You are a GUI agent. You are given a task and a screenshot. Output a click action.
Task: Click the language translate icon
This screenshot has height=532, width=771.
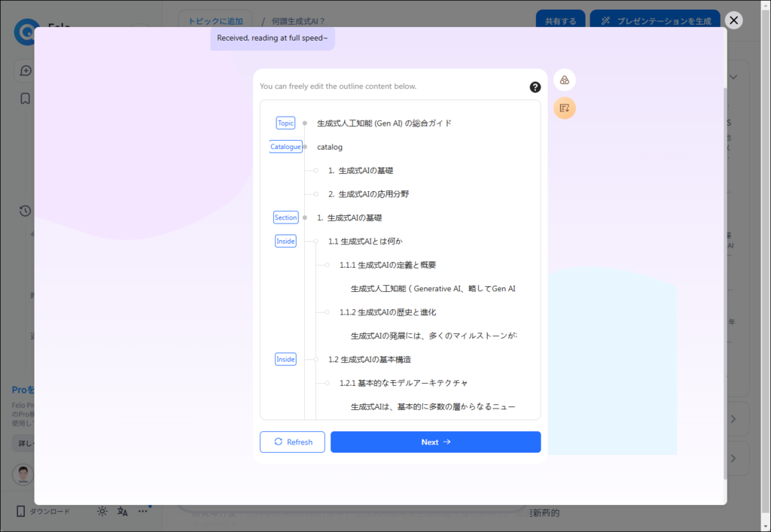click(x=123, y=512)
